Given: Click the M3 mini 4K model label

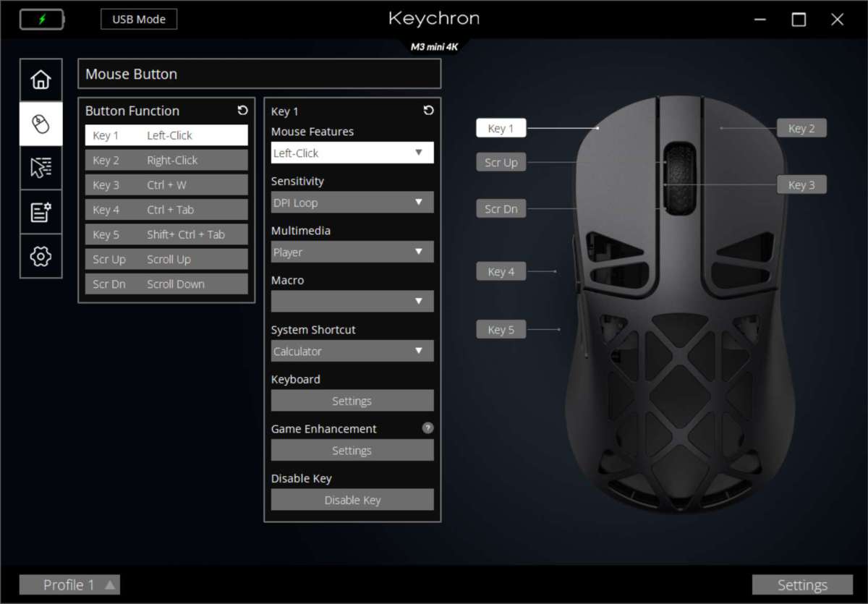Looking at the screenshot, I should 434,47.
